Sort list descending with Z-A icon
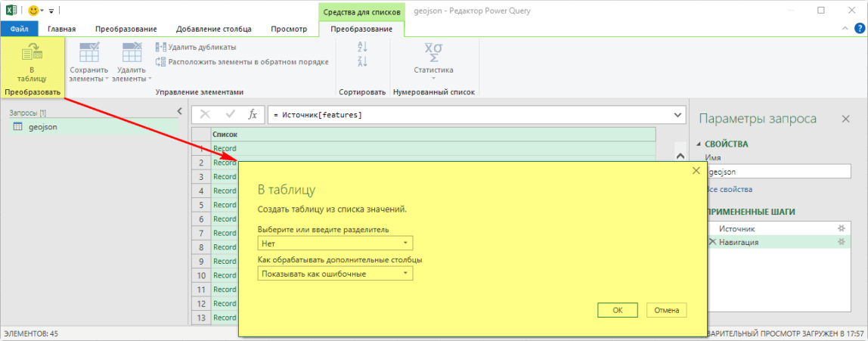The height and width of the screenshot is (341, 868). click(361, 62)
